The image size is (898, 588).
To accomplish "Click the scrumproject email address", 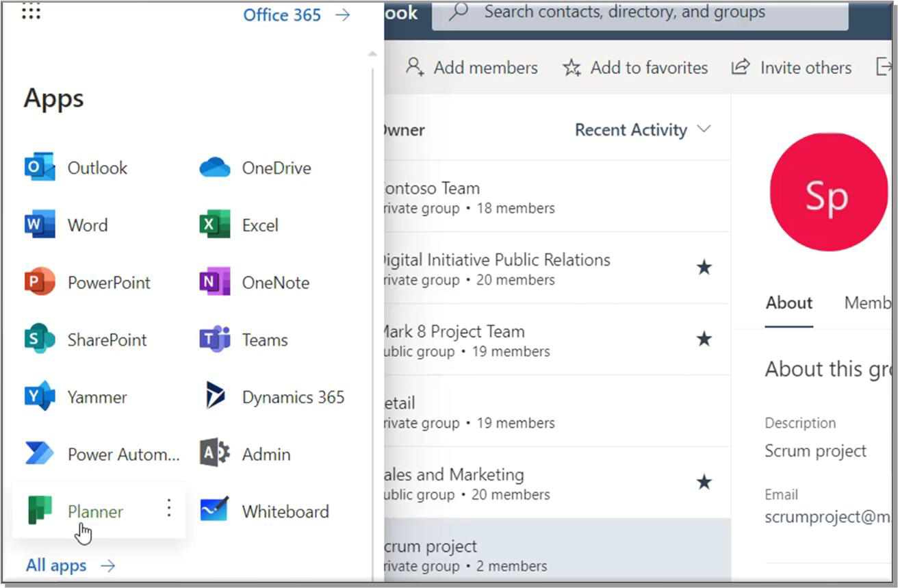I will click(828, 517).
